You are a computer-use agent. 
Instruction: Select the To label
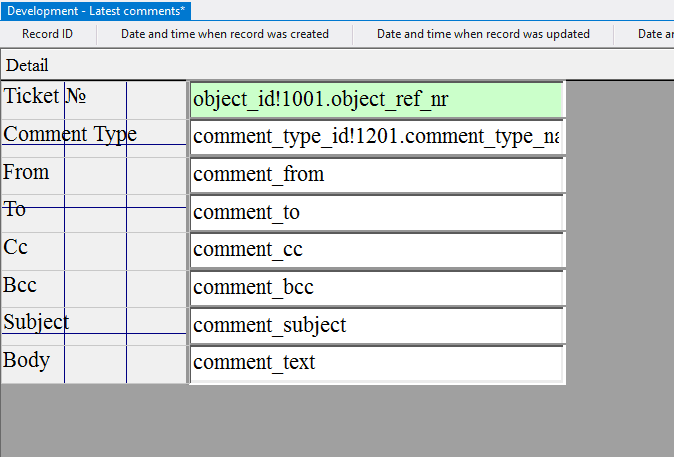click(x=15, y=210)
